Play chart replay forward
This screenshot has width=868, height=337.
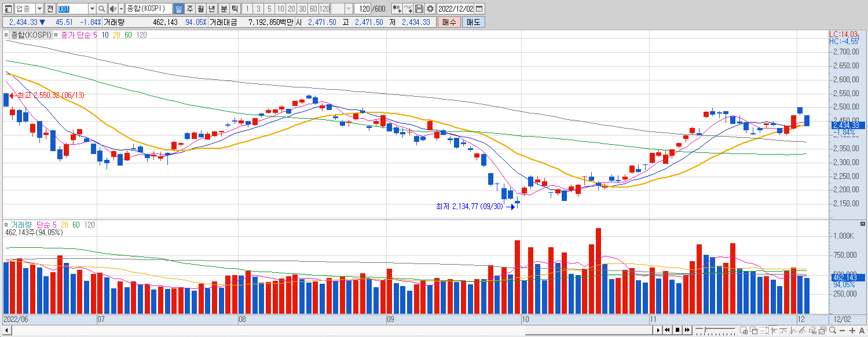(658, 330)
